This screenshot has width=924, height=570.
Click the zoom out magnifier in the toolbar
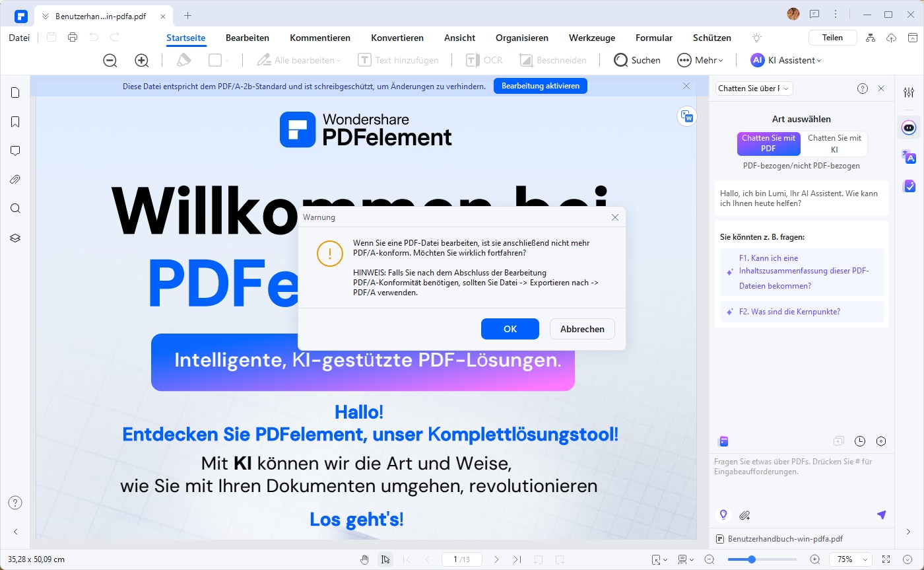(x=110, y=60)
